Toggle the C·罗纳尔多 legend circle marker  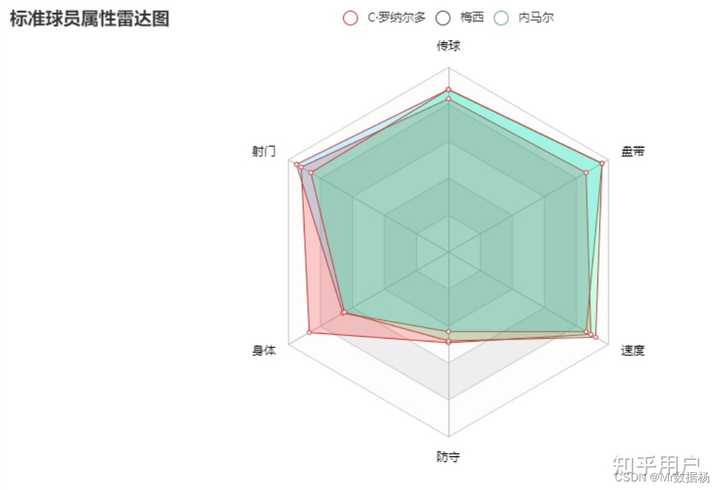351,18
